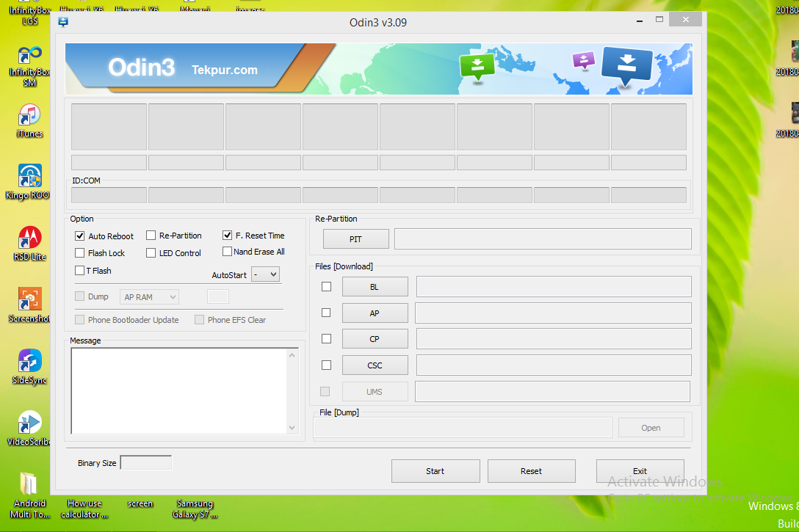This screenshot has width=799, height=532.
Task: Click the Exit button
Action: pyautogui.click(x=640, y=471)
